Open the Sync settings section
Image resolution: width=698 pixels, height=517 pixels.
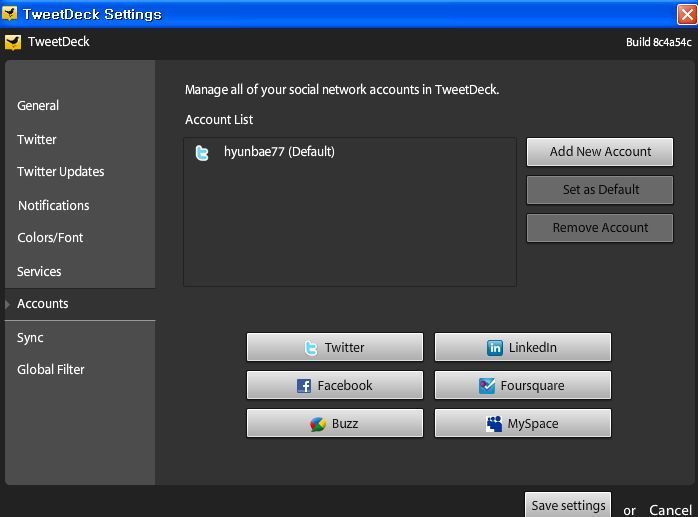pyautogui.click(x=30, y=338)
